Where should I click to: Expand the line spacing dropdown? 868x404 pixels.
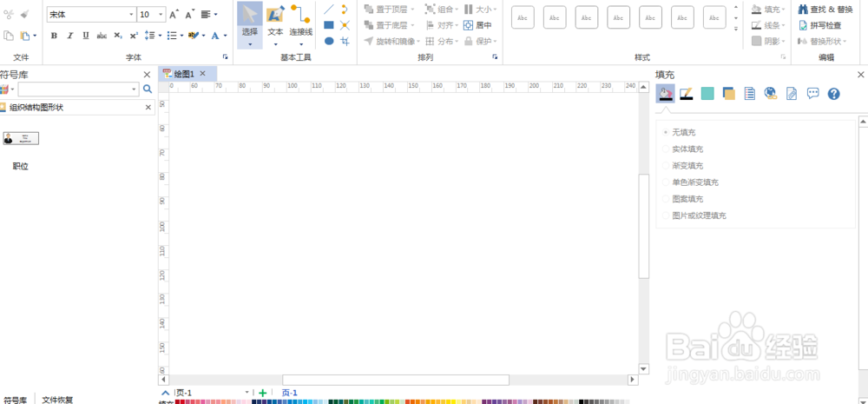click(160, 36)
